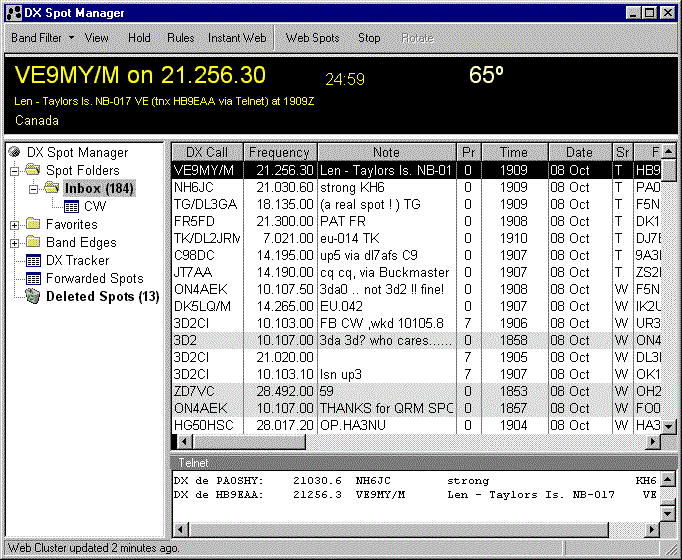Screen dimensions: 682x560
Task: Open the Band Filter menu
Action: click(37, 38)
